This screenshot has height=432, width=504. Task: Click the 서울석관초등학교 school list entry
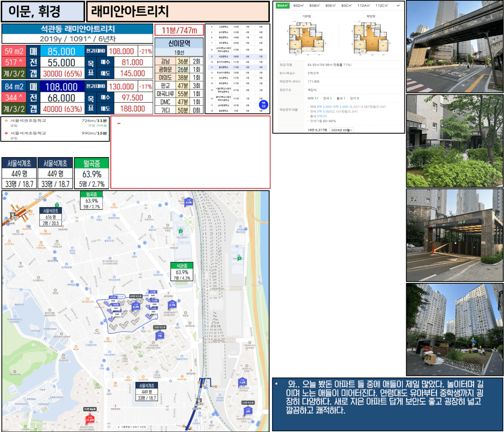click(55, 123)
